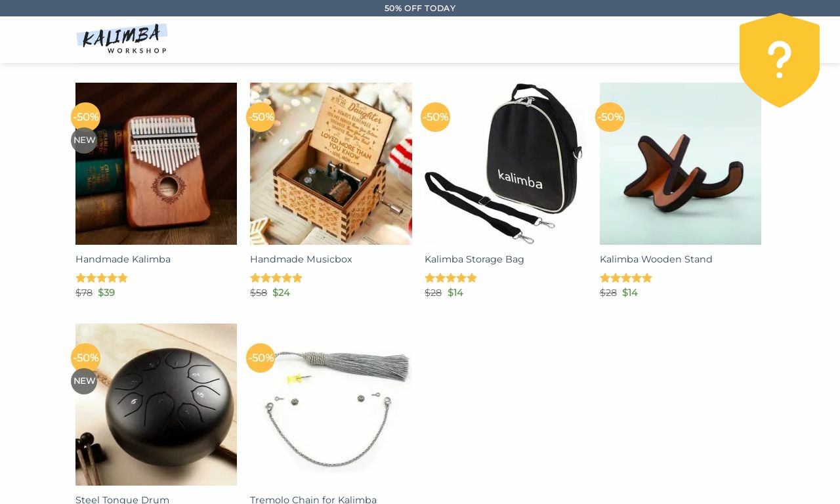The image size is (840, 504).
Task: Open the Steel Tongue Drum image
Action: click(x=156, y=404)
